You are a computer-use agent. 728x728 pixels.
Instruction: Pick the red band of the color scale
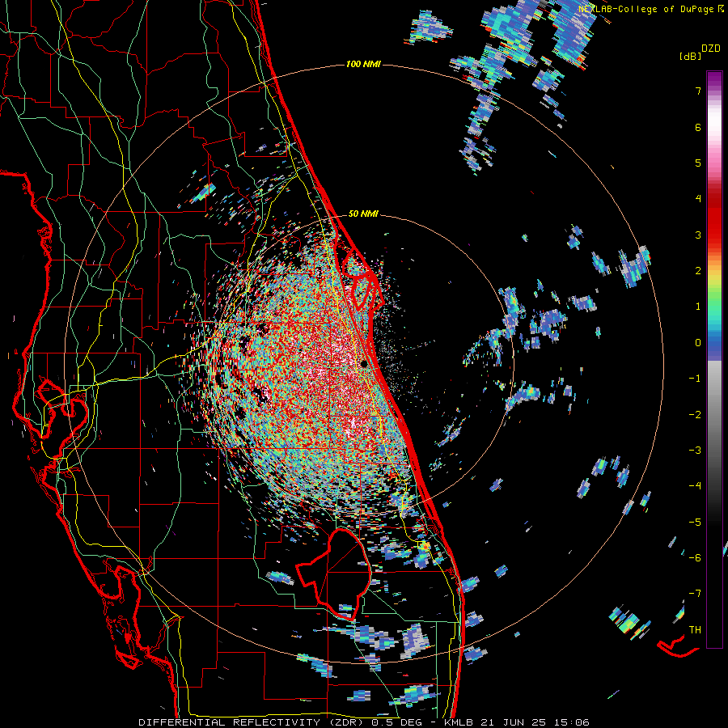click(x=714, y=218)
